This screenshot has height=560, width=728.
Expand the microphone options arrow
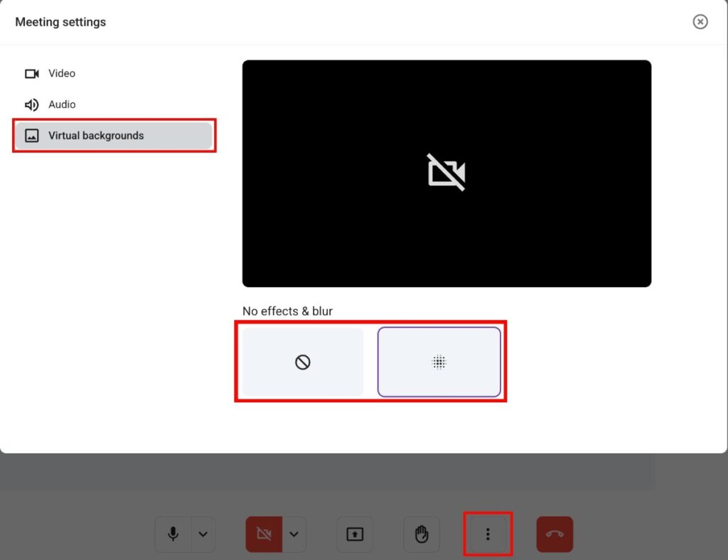[203, 534]
